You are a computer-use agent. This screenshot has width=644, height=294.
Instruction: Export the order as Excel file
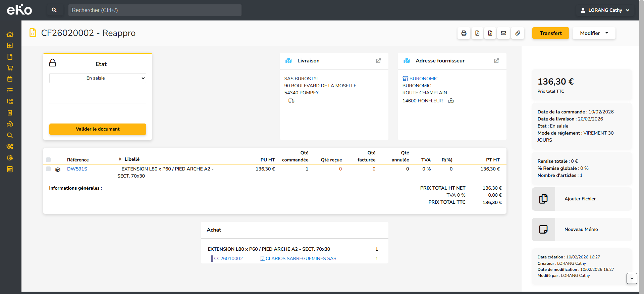[x=490, y=33]
